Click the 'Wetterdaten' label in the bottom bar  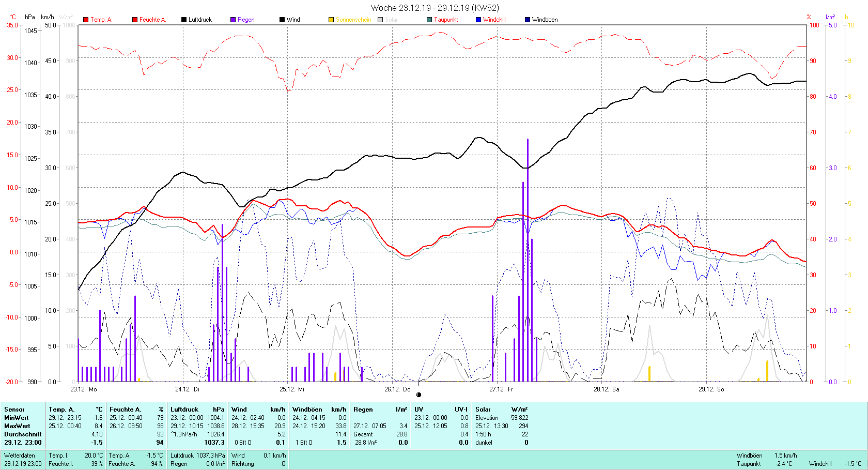(x=20, y=456)
